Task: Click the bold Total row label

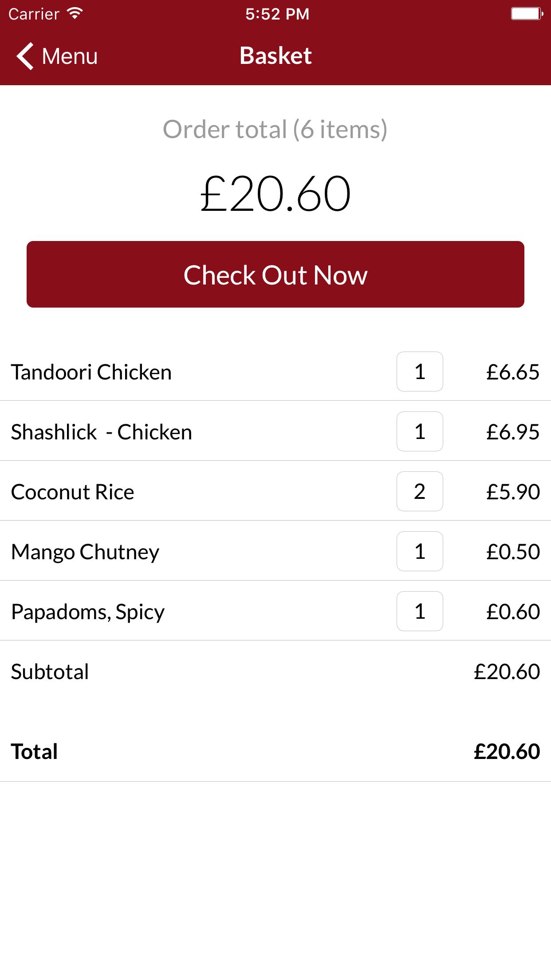Action: tap(34, 751)
